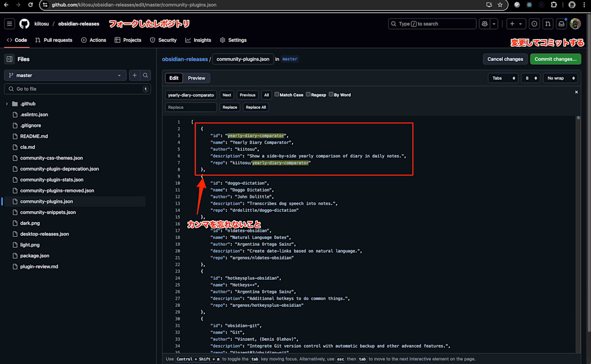The height and width of the screenshot is (364, 591).
Task: Open the browser Extensions puzzle icon
Action: (554, 5)
